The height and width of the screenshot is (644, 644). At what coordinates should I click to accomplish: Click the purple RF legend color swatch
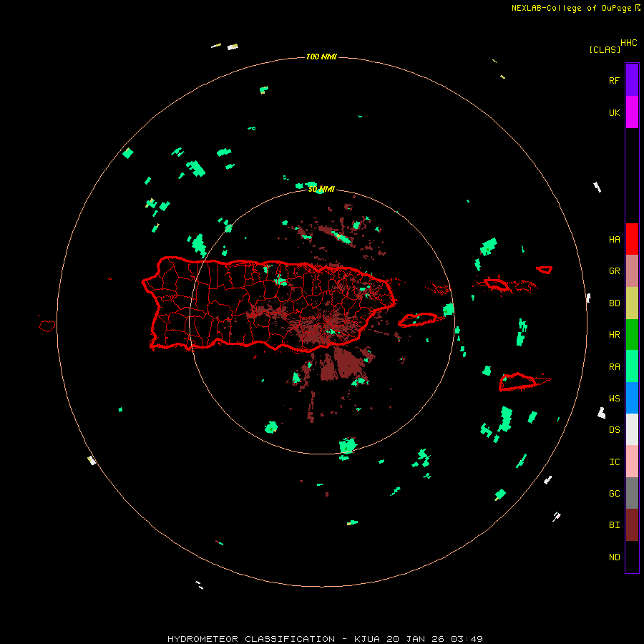(632, 79)
